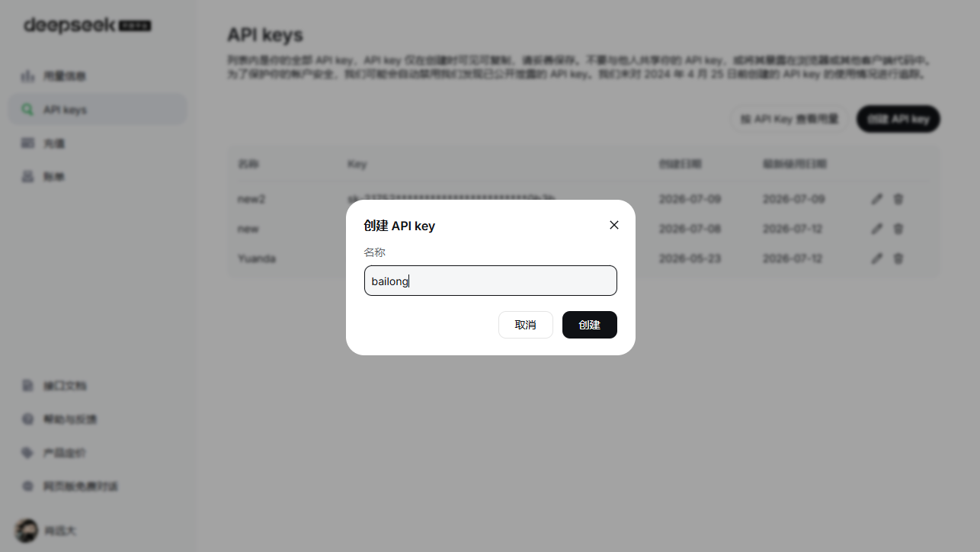980x552 pixels.
Task: Click 2026-07-08 creation date for new
Action: 690,229
